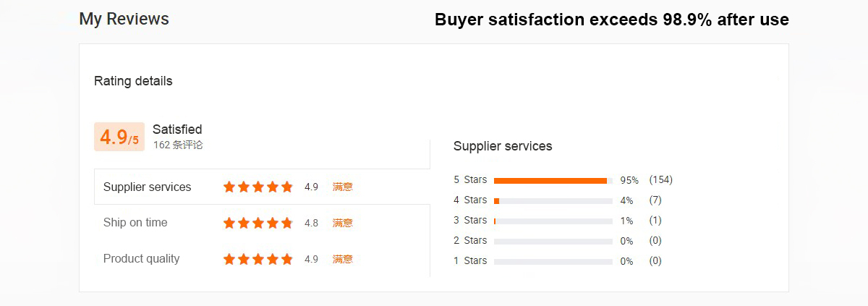Click the 2 Stars rating label
Viewport: 868px width, 306px height.
pyautogui.click(x=470, y=240)
